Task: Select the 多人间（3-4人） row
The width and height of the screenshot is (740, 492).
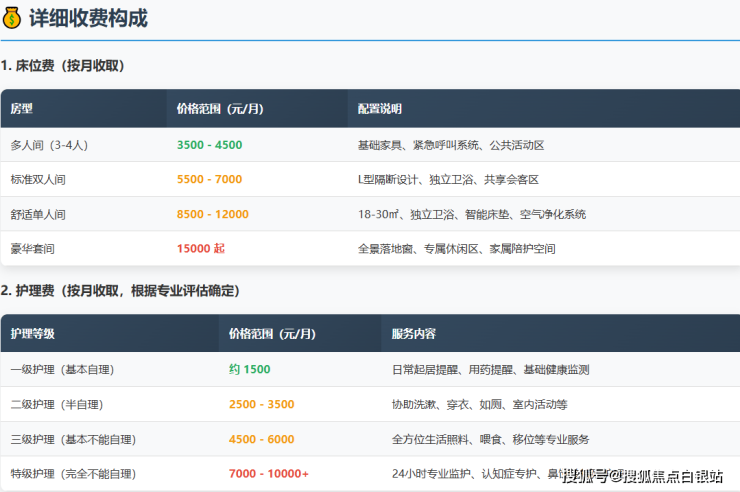Action: [x=50, y=145]
